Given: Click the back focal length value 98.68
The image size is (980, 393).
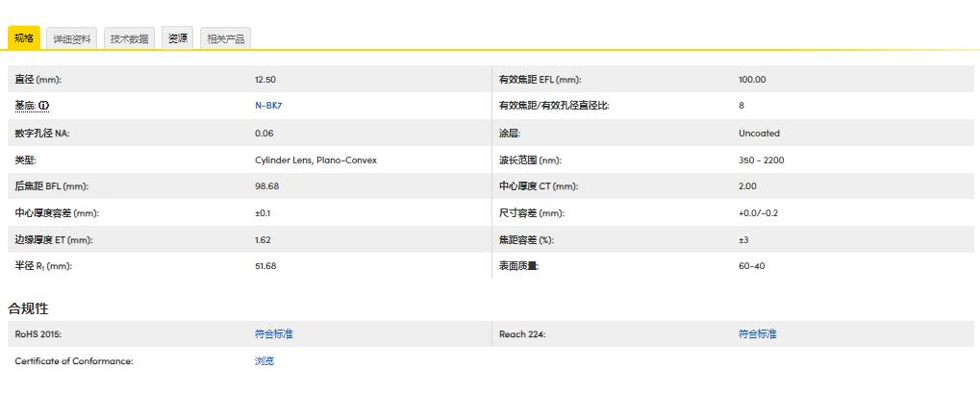Looking at the screenshot, I should point(265,186).
